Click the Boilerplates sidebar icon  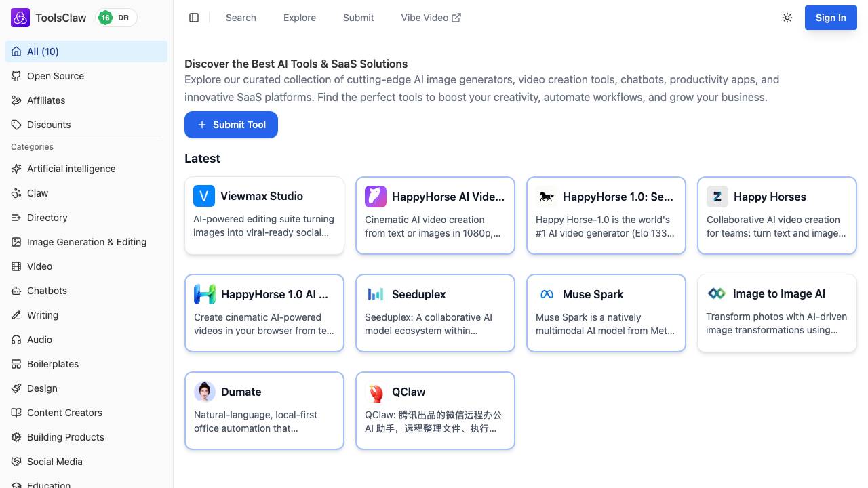coord(16,364)
